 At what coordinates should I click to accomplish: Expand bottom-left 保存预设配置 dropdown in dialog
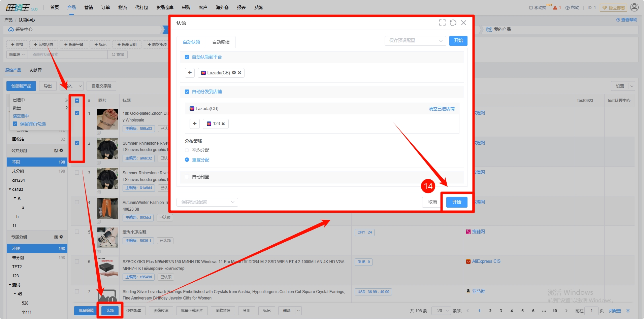tap(207, 202)
